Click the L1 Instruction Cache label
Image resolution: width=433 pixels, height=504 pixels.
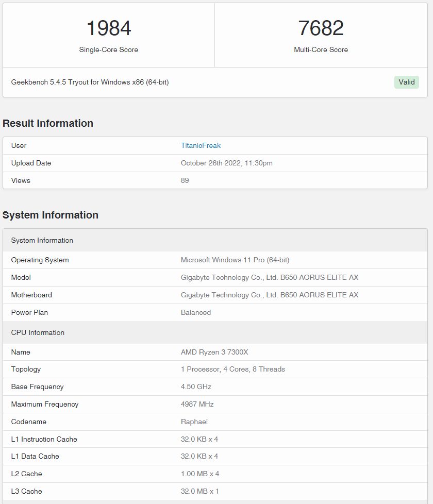[x=44, y=439]
